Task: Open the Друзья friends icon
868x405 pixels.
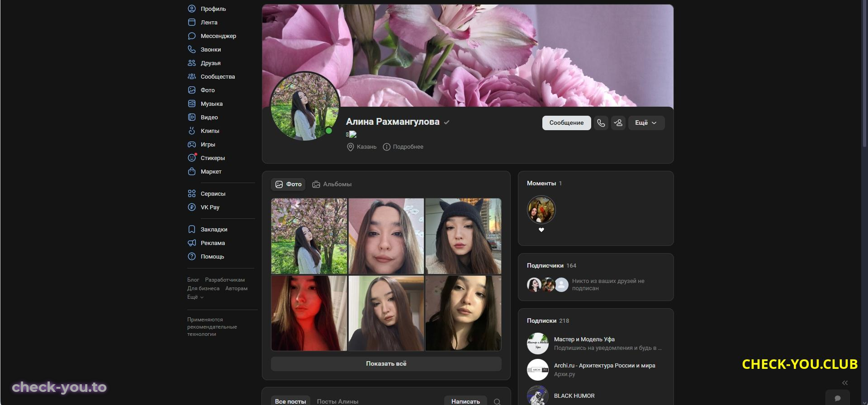Action: (x=192, y=63)
